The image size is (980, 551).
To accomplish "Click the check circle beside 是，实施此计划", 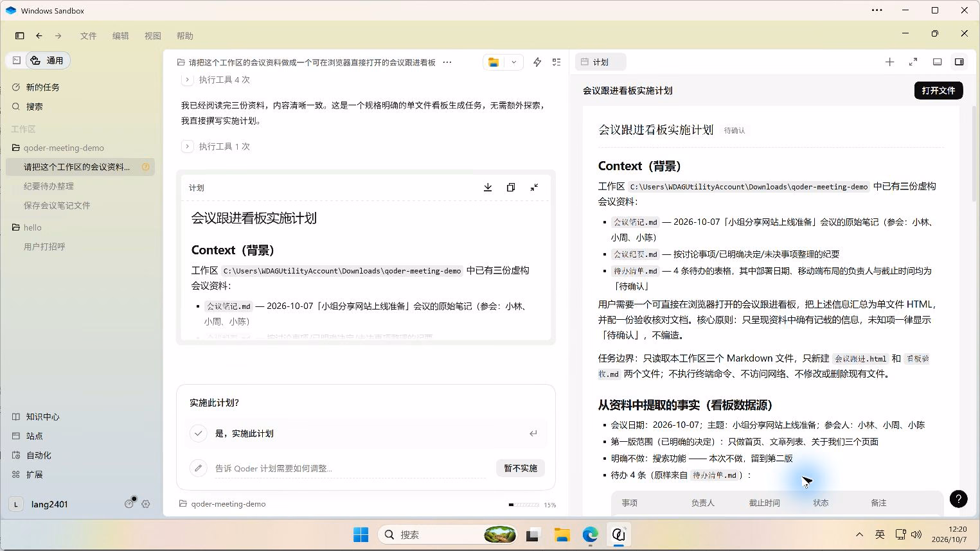I will 198,433.
